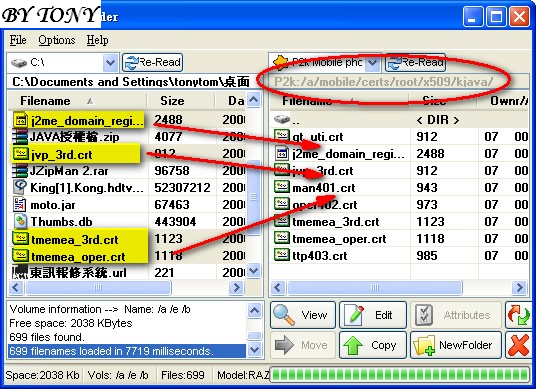
Task: Click the P2k path field
Action: pos(398,82)
